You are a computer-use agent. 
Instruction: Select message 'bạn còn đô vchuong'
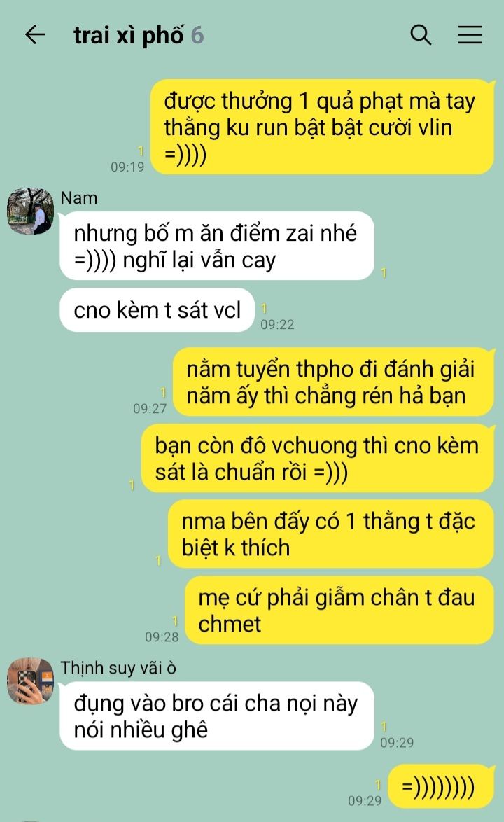pos(318,458)
